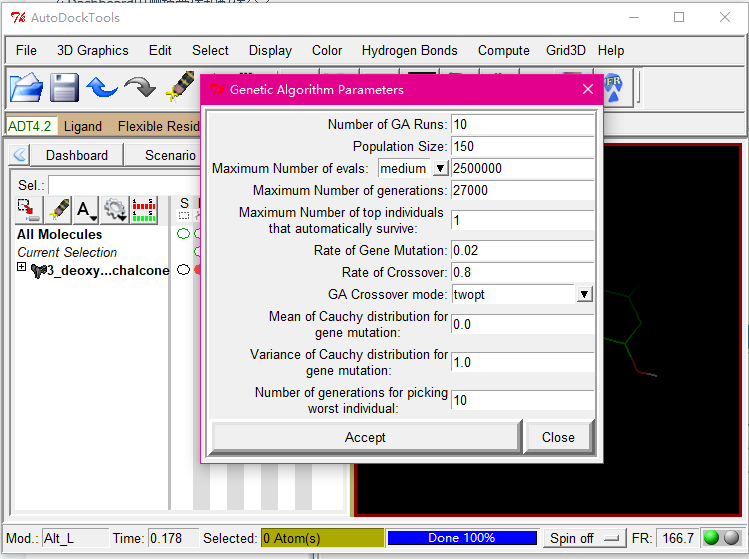Click the Done 100% progress bar

pos(461,538)
